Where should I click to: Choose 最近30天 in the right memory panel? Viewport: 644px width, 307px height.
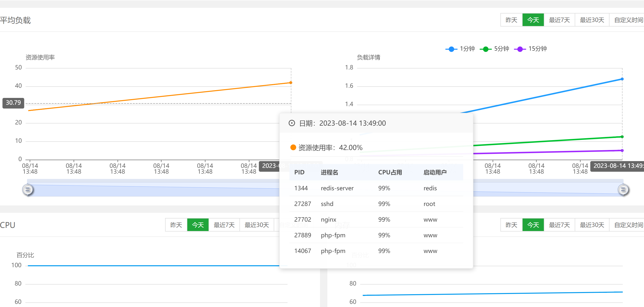click(x=592, y=225)
